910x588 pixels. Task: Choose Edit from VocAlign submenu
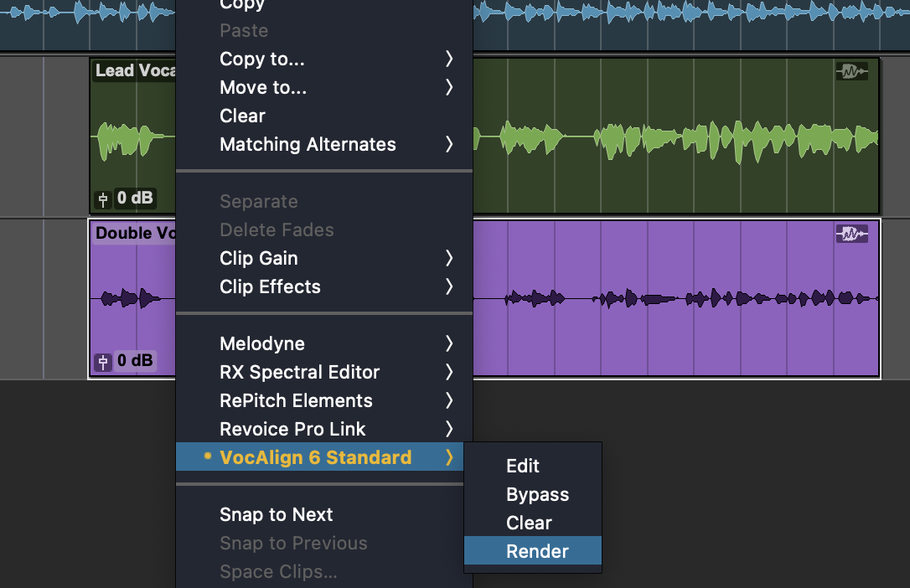[523, 466]
